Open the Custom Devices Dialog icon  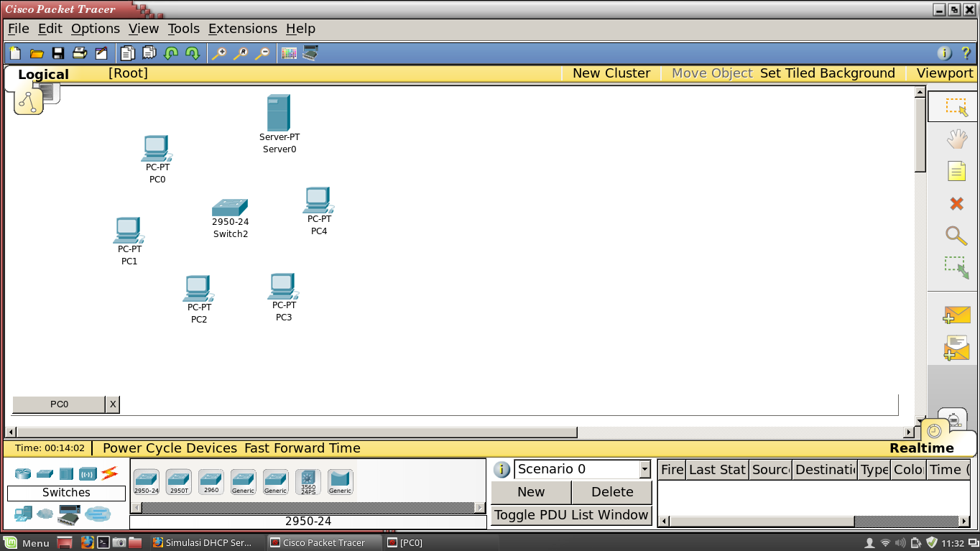310,53
